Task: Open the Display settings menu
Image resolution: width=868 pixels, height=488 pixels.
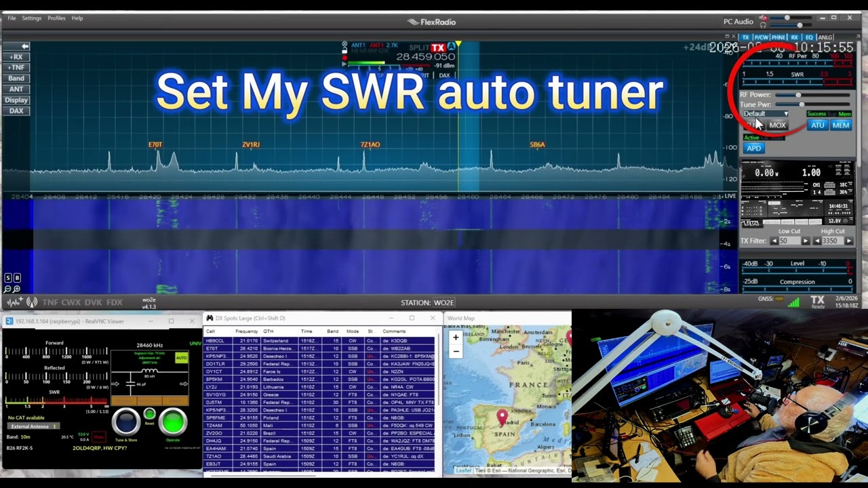Action: coord(16,100)
